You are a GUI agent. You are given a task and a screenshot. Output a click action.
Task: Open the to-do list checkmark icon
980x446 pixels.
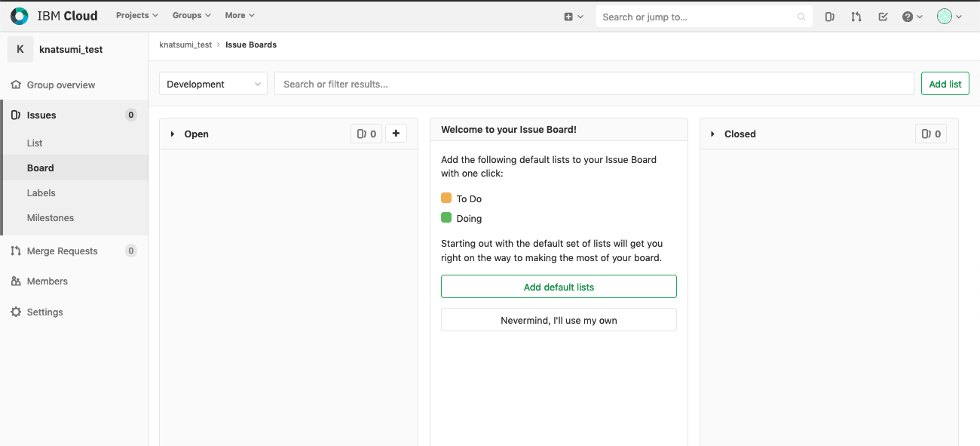click(883, 17)
